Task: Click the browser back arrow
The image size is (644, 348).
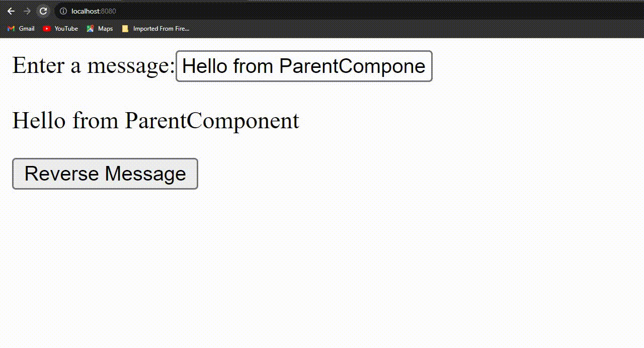Action: click(11, 11)
